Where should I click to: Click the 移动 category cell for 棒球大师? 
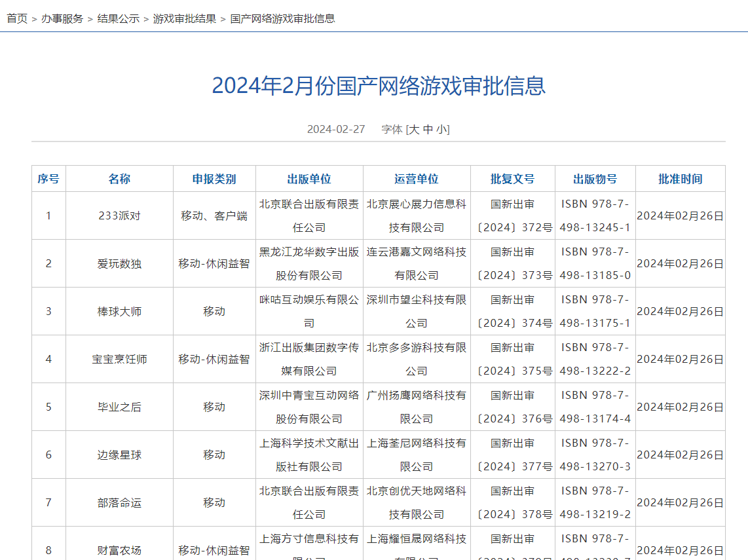214,312
